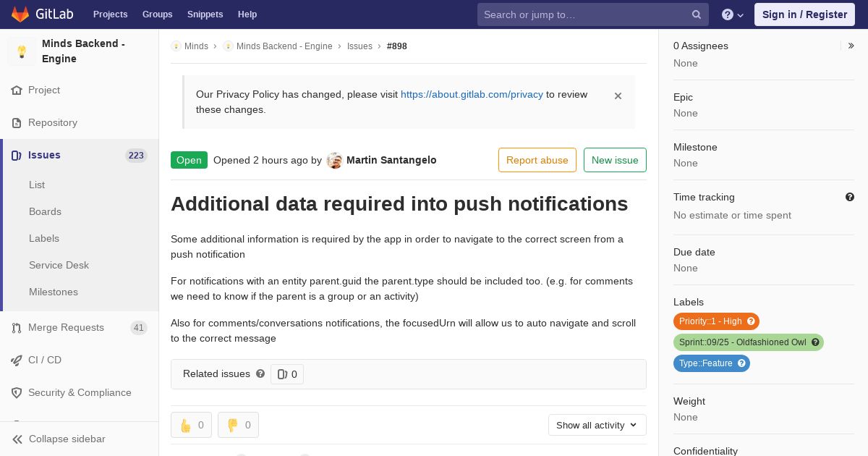Click the GitLab fox logo
Image resolution: width=868 pixels, height=456 pixels.
coord(20,14)
